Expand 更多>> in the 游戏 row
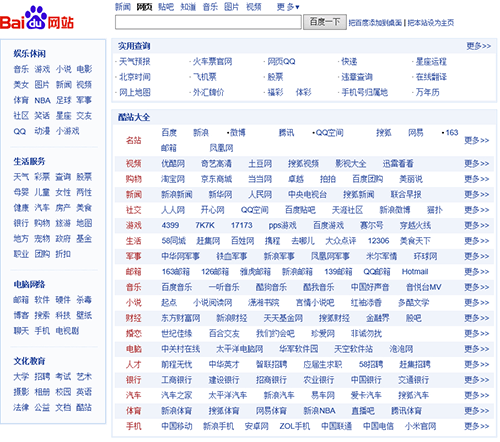Screen dimensions: 500x442 tap(477, 225)
